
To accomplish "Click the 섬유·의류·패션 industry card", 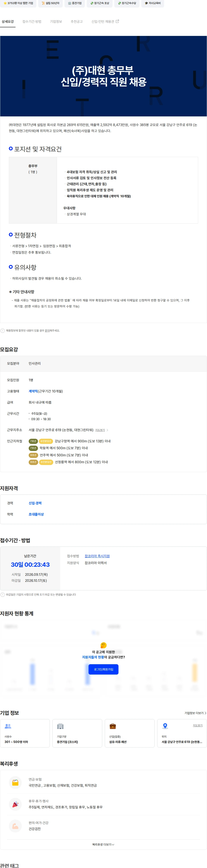I will (x=130, y=733).
